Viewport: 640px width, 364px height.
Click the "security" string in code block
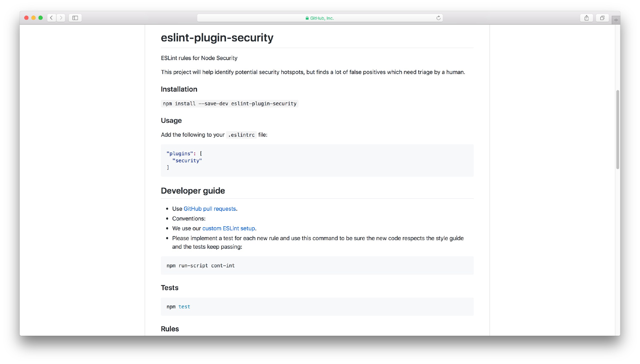click(x=187, y=161)
